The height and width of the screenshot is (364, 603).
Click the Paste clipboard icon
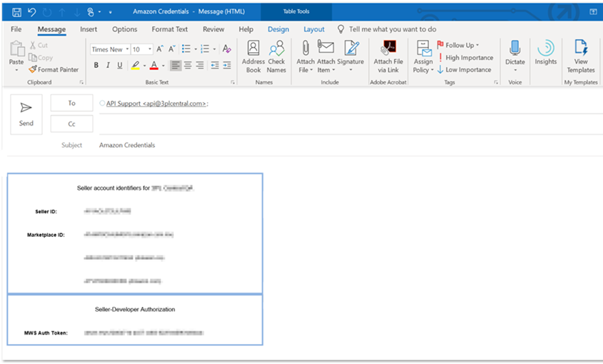point(16,49)
